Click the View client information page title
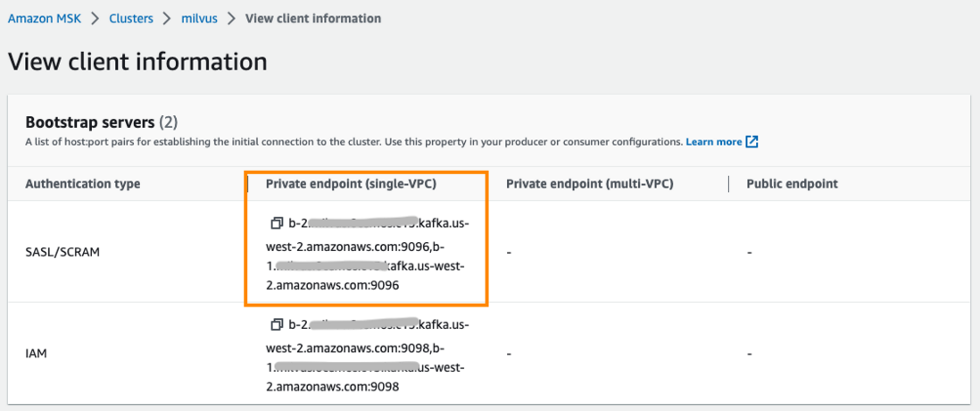Image resolution: width=980 pixels, height=411 pixels. (137, 62)
